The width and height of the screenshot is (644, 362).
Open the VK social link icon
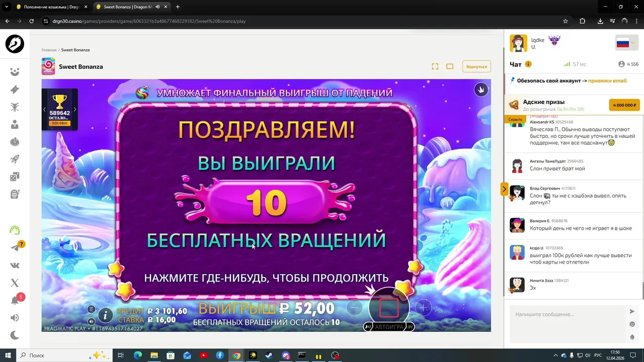tap(15, 265)
